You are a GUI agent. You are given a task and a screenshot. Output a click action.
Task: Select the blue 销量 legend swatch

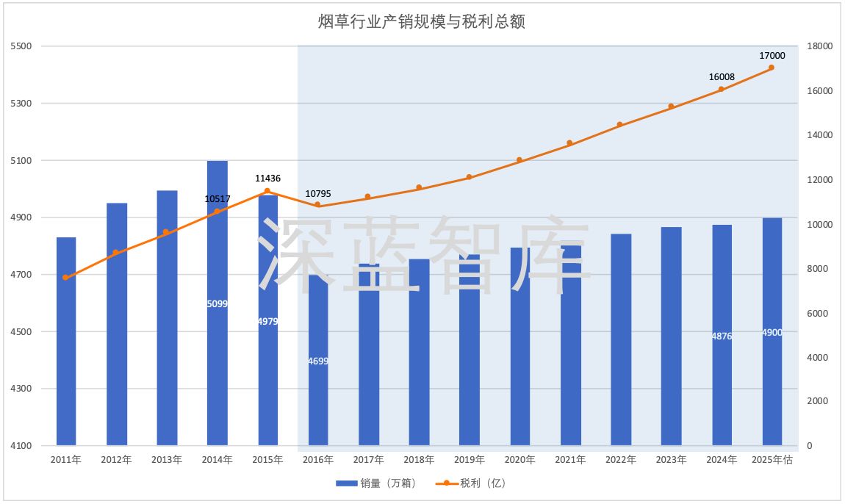[x=347, y=483]
